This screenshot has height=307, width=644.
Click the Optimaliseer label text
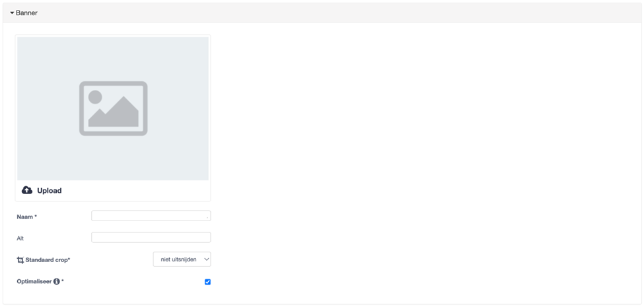(x=34, y=281)
